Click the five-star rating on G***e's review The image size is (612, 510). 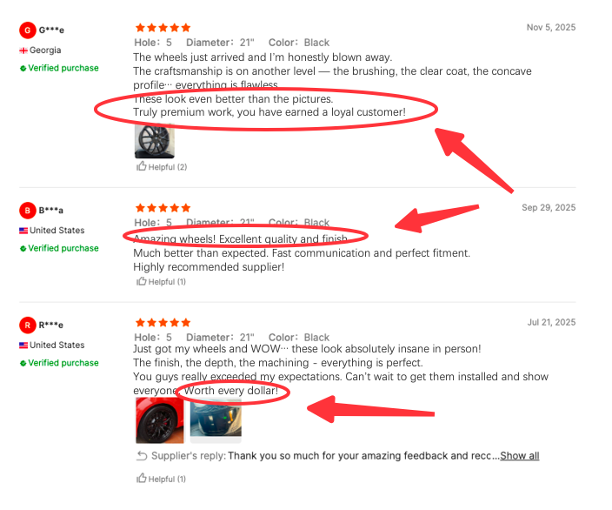tap(163, 28)
